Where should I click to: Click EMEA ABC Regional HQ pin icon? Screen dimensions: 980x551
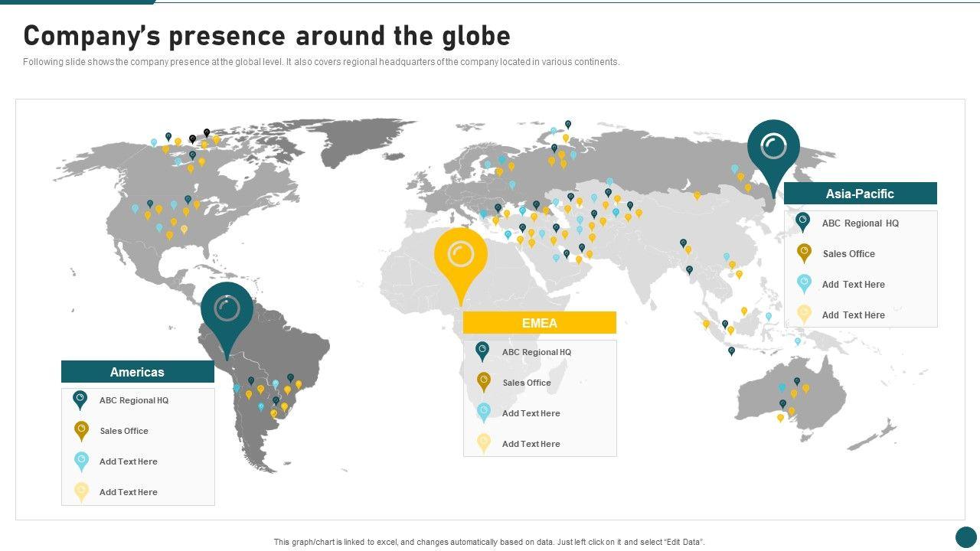[x=482, y=352]
